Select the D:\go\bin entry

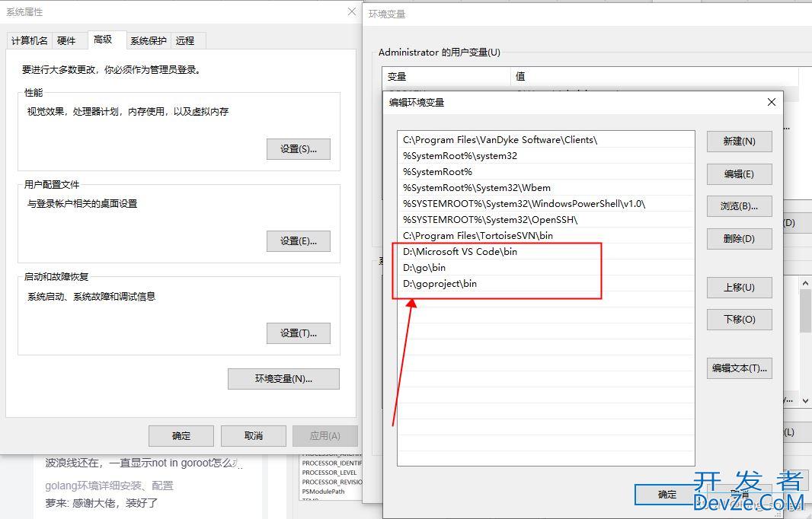[x=546, y=268]
